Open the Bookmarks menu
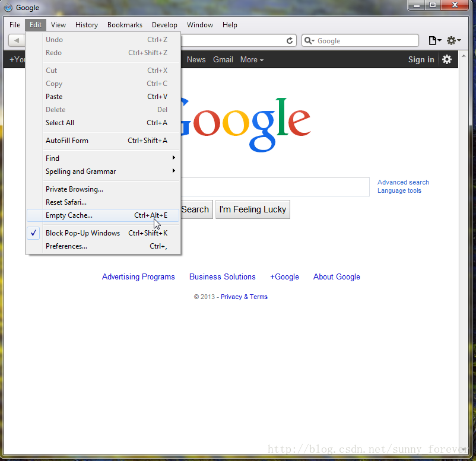Image resolution: width=476 pixels, height=461 pixels. (125, 25)
